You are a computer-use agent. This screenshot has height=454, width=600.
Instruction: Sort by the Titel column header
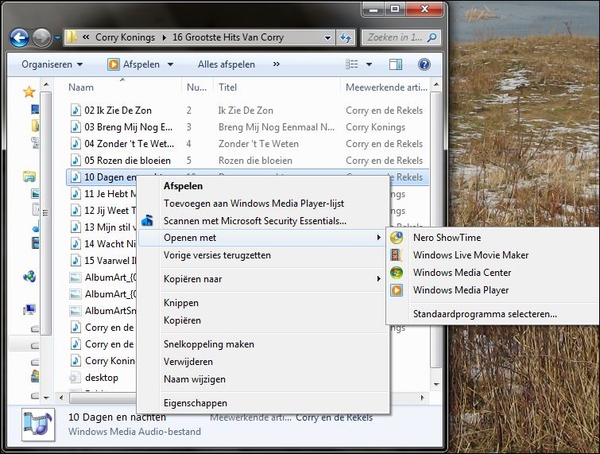point(228,87)
